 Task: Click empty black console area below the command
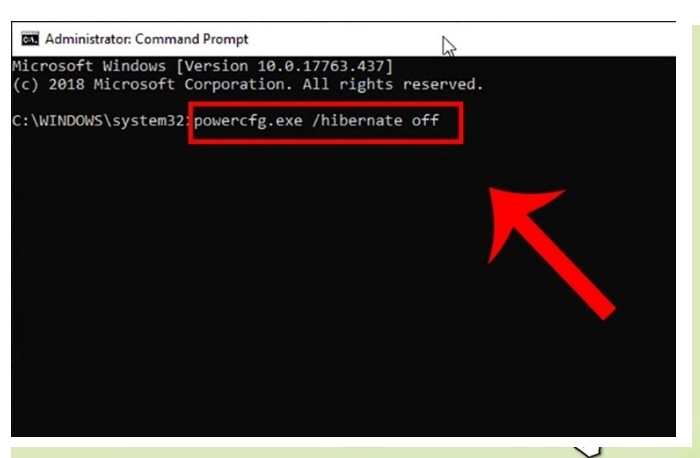pos(223,290)
